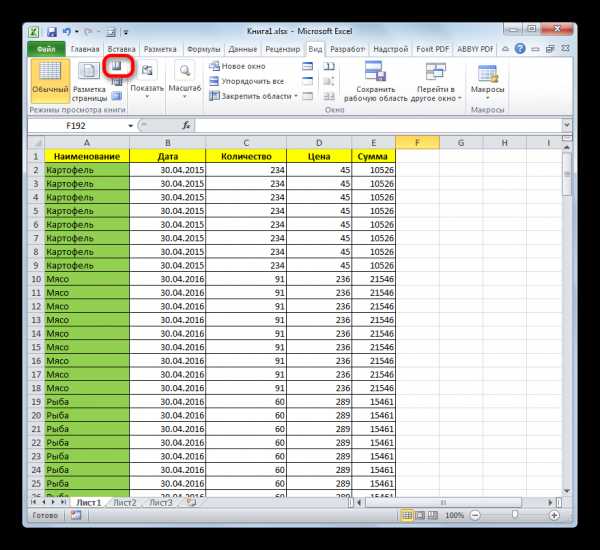Open the Файл tab
Screen dimensions: 600x550
click(46, 49)
